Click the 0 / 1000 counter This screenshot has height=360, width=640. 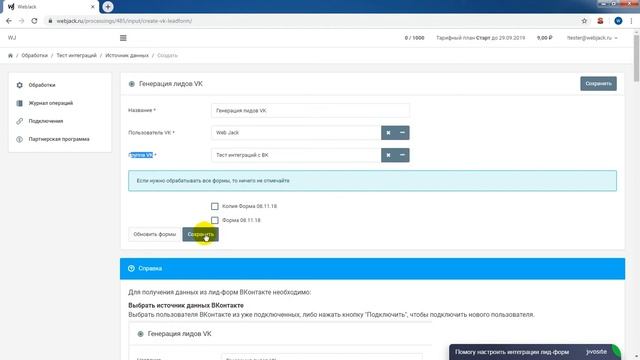414,38
